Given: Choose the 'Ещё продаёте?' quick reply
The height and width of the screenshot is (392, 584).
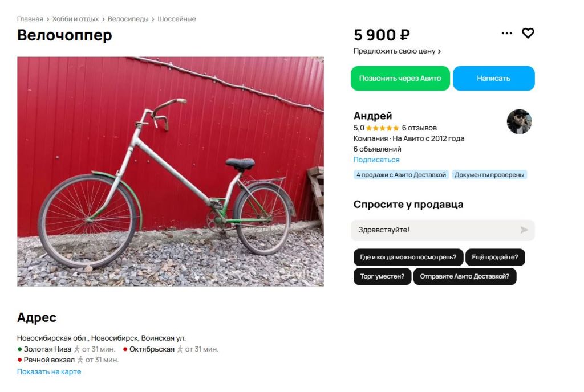Looking at the screenshot, I should [x=495, y=258].
